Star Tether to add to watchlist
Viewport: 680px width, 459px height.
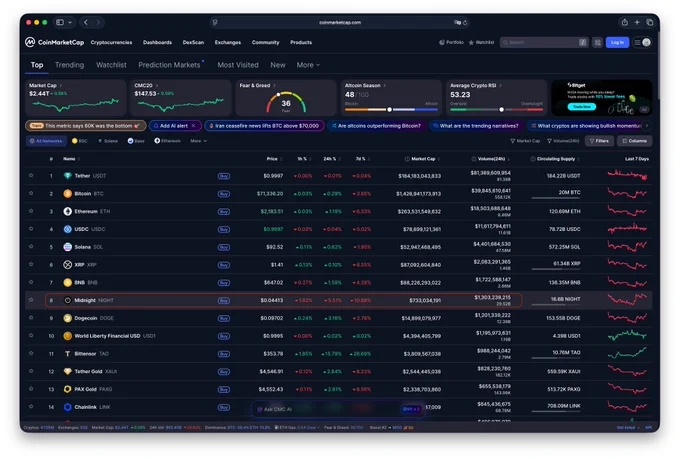pyautogui.click(x=31, y=175)
